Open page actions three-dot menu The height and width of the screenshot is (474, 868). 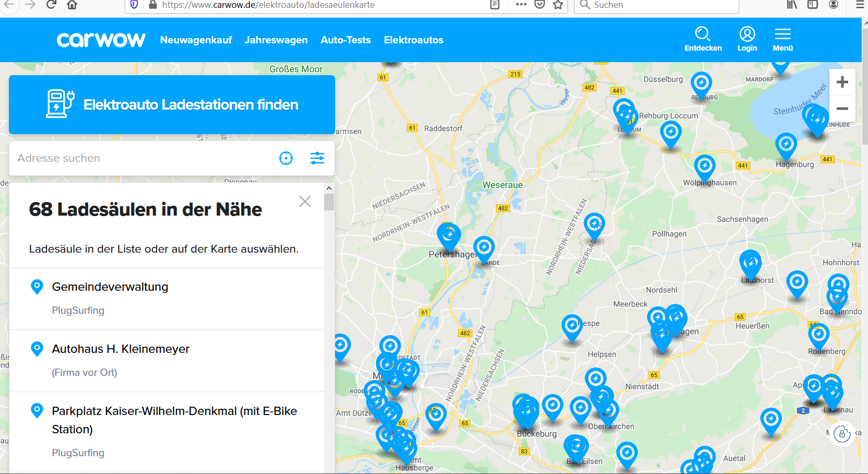[521, 4]
